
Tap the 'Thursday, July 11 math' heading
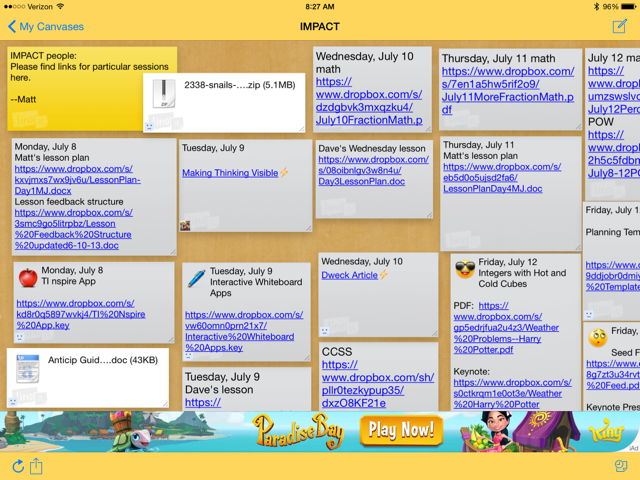click(498, 58)
